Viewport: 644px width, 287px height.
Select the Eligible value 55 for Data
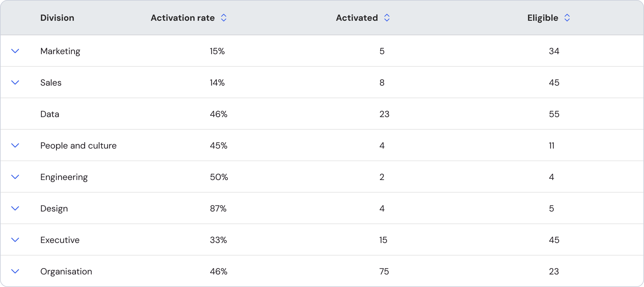[x=554, y=114]
